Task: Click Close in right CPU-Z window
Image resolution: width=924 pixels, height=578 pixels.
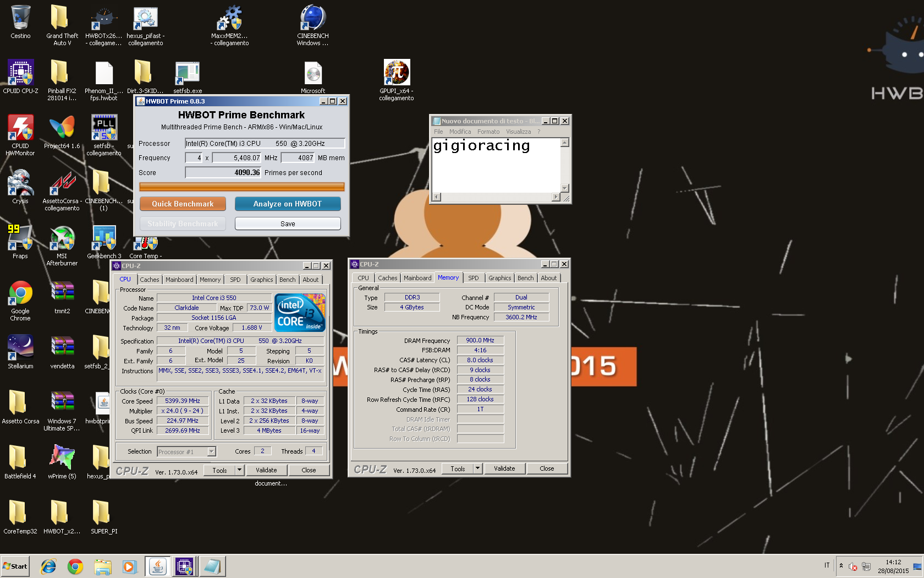Action: [547, 468]
